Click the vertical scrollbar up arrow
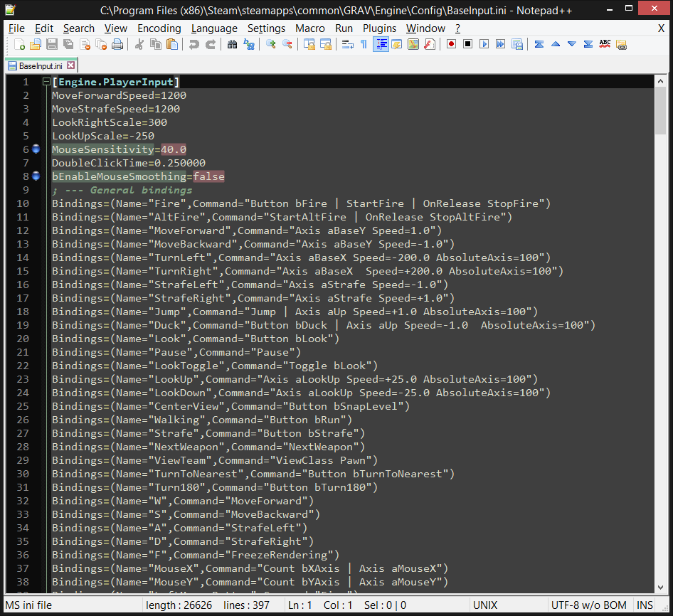Image resolution: width=673 pixels, height=616 pixels. tap(661, 81)
